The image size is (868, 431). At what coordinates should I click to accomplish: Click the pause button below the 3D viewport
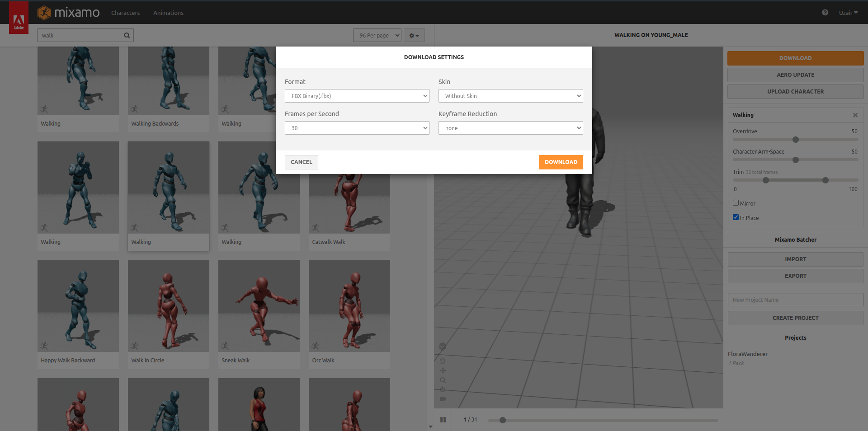click(x=443, y=420)
